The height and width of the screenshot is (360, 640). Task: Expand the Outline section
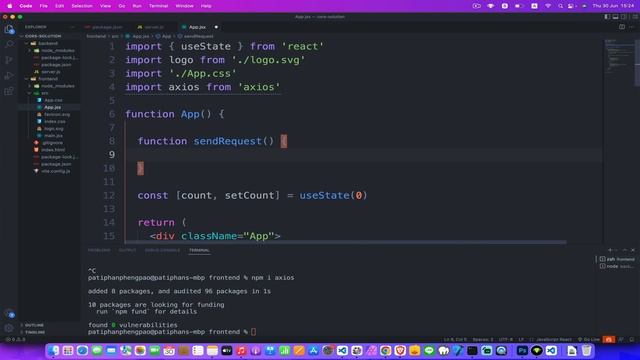click(x=34, y=325)
